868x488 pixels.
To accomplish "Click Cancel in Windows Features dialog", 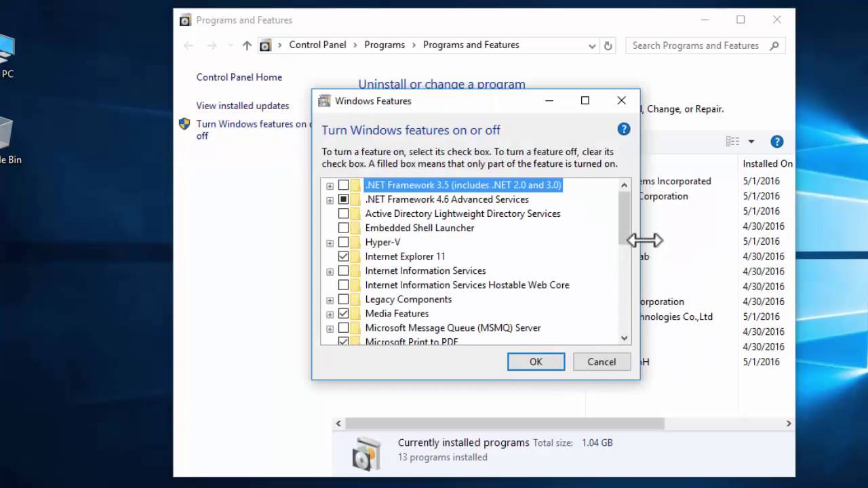I will pyautogui.click(x=601, y=362).
